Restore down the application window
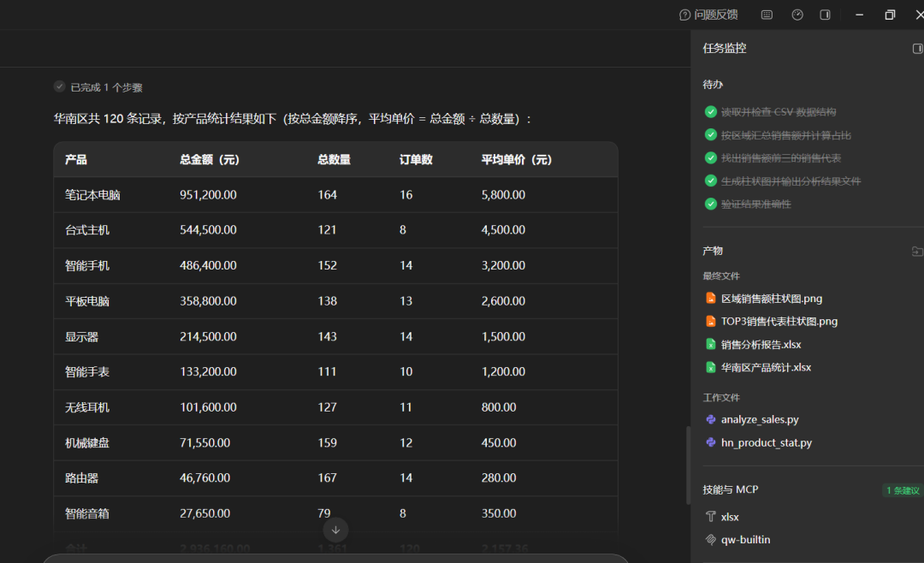924x563 pixels. (890, 15)
